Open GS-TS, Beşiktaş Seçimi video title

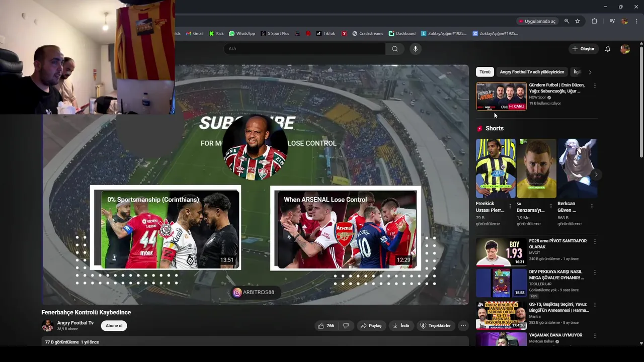[x=559, y=307]
